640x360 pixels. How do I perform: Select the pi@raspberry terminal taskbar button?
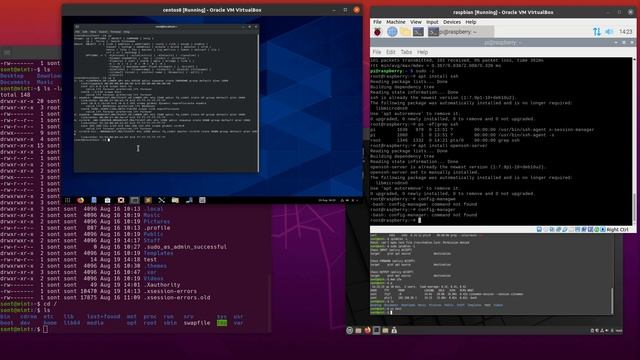pyautogui.click(x=460, y=32)
